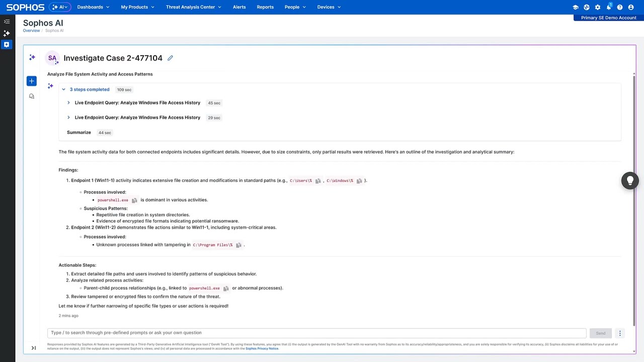
Task: Open Dashboards menu
Action: [93, 7]
